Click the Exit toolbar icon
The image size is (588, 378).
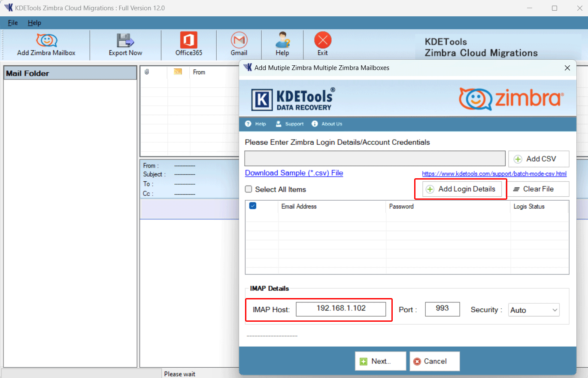point(322,44)
